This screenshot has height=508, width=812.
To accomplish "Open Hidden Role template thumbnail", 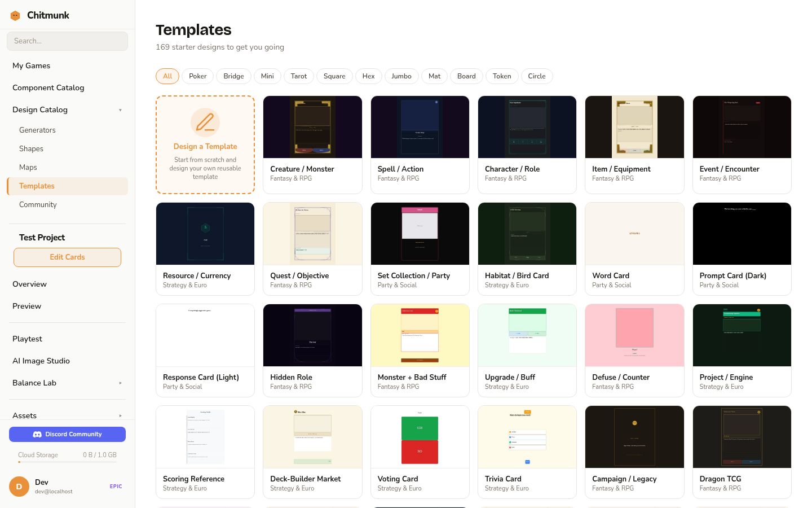I will point(312,335).
